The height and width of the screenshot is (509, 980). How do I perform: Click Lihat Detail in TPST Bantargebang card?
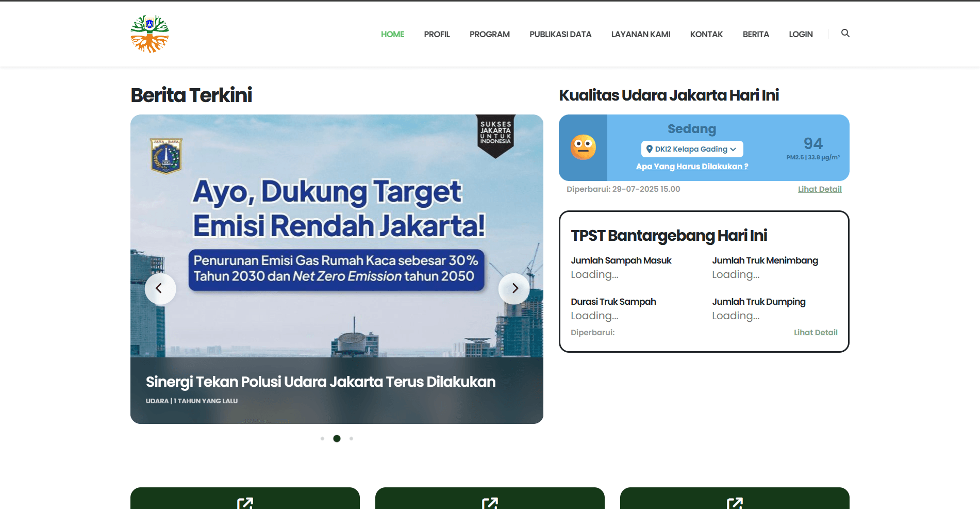tap(815, 333)
